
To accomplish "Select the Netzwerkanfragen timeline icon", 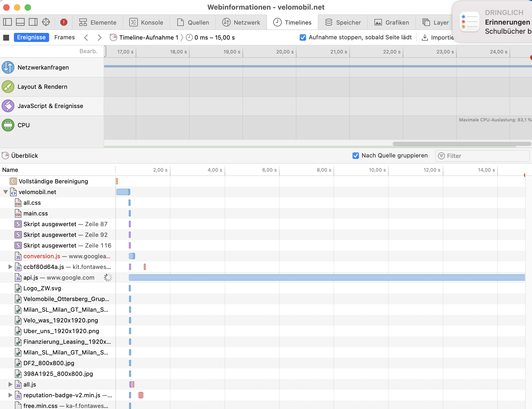I will (8, 67).
